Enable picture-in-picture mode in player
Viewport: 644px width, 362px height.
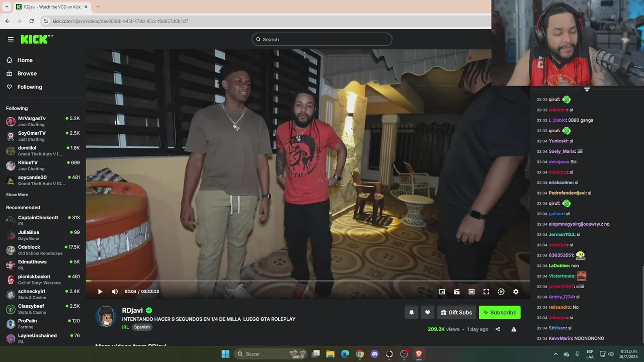tap(442, 292)
